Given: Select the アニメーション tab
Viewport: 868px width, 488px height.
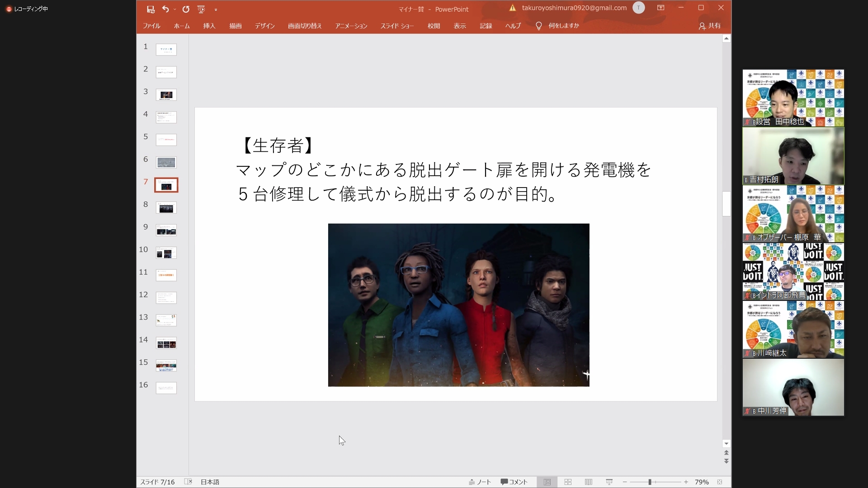Looking at the screenshot, I should coord(351,26).
